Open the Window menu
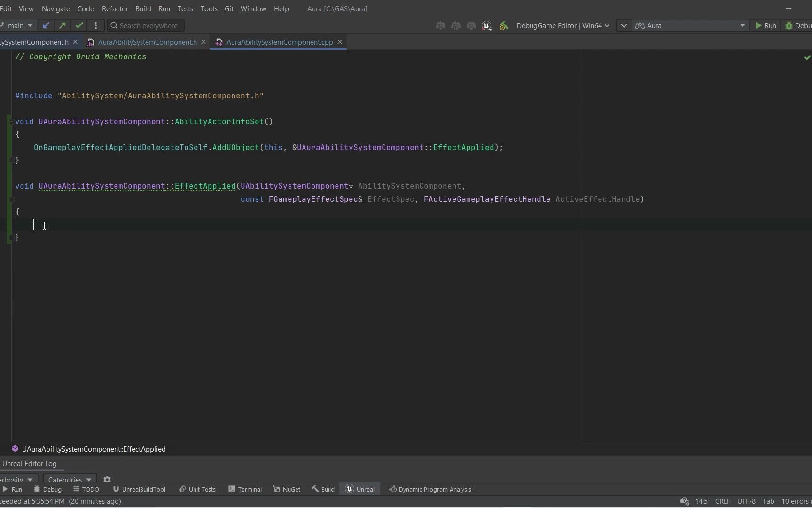This screenshot has width=812, height=508. 253,9
